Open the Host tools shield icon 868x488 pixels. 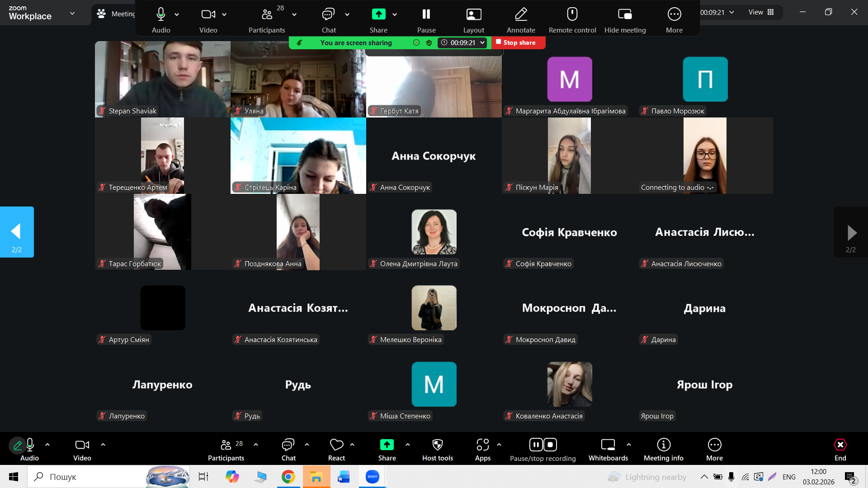tap(437, 445)
